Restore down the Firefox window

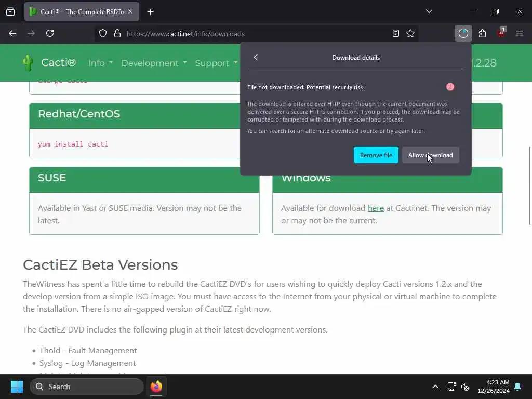click(x=496, y=11)
